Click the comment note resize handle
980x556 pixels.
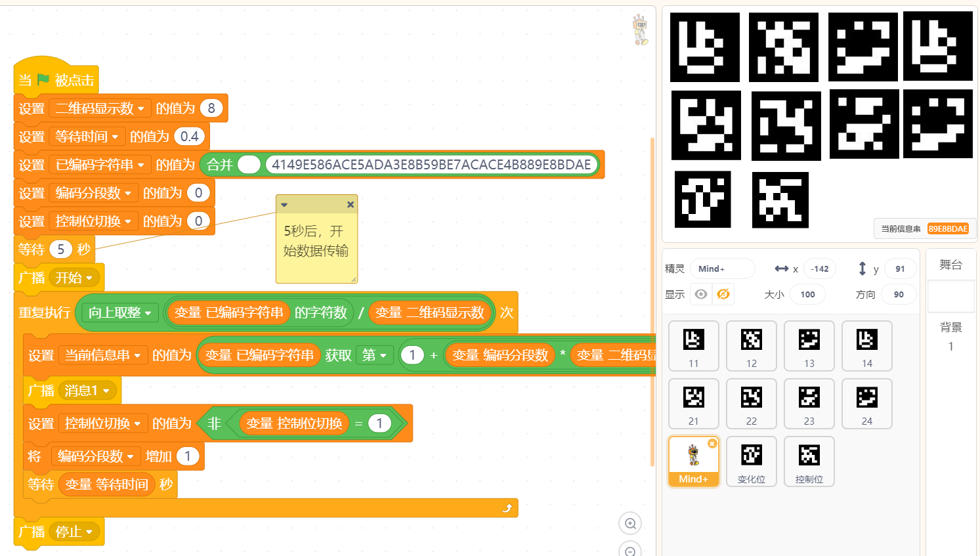(x=353, y=279)
